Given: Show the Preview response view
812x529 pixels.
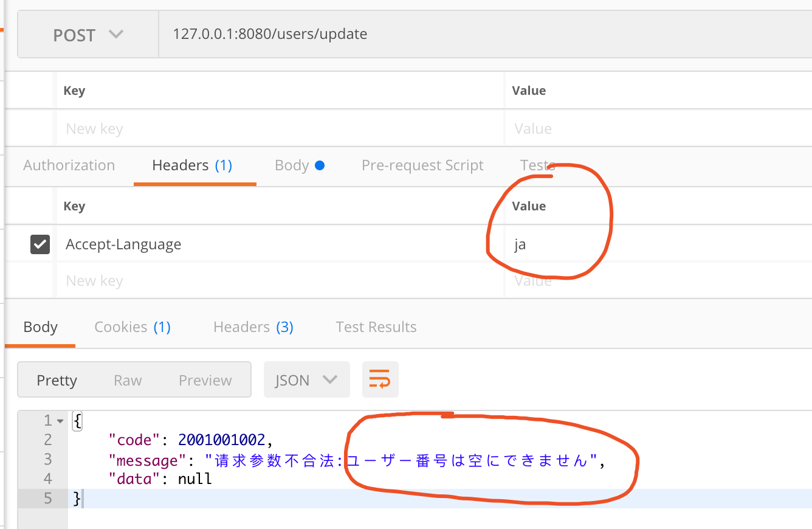Looking at the screenshot, I should point(205,380).
